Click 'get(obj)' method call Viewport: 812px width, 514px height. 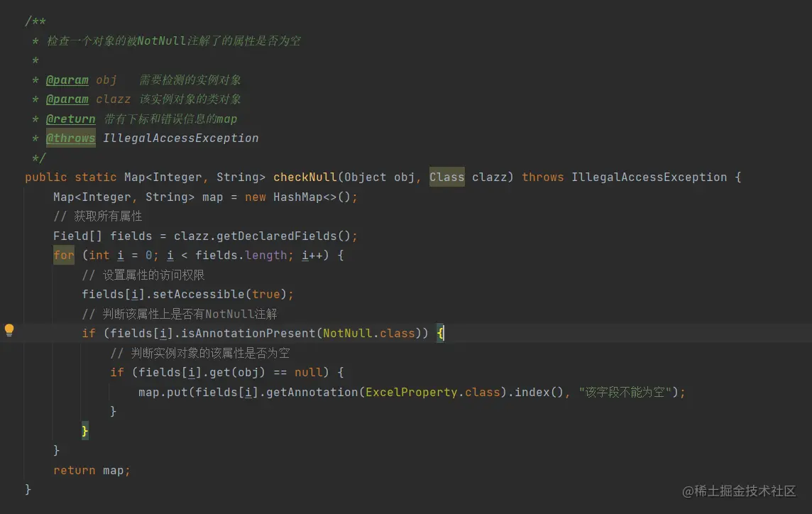[237, 373]
